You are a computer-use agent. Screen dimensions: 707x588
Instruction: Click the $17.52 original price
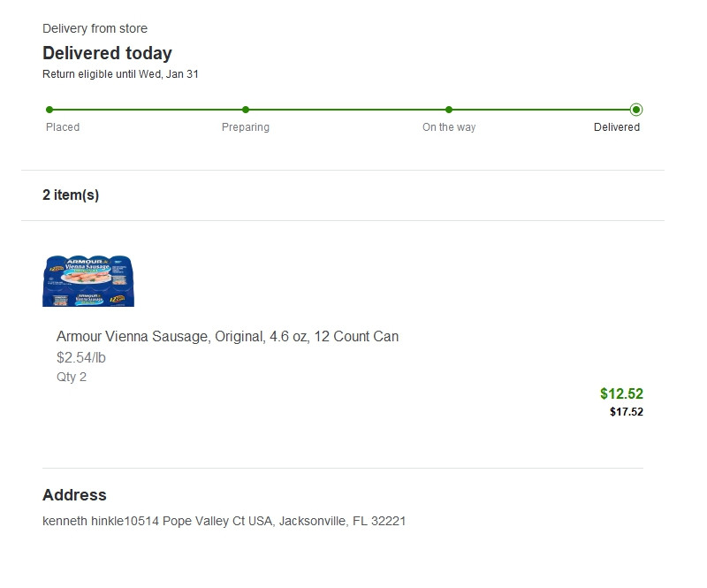(x=627, y=412)
